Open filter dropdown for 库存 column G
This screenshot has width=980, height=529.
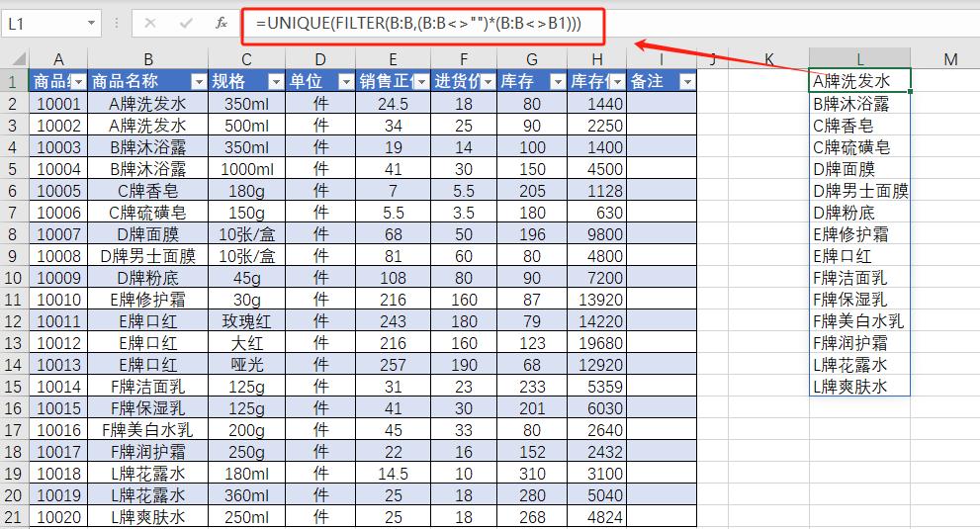click(558, 81)
